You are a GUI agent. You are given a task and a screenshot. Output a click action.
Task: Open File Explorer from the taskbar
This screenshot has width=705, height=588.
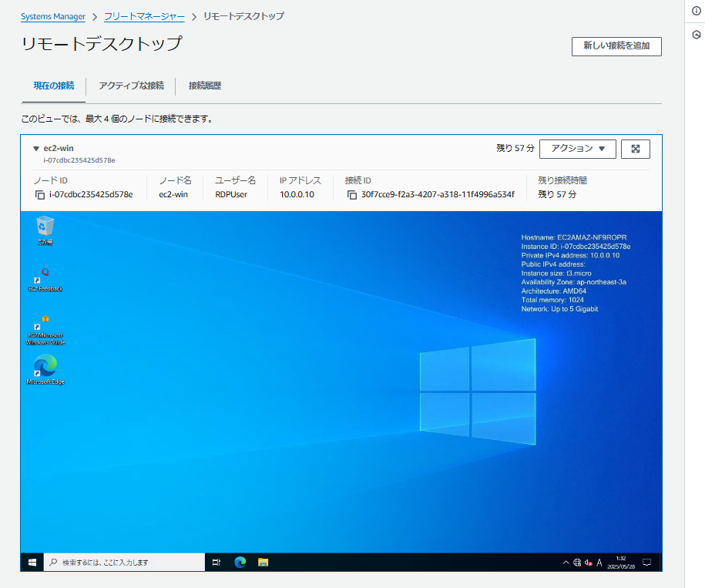263,563
